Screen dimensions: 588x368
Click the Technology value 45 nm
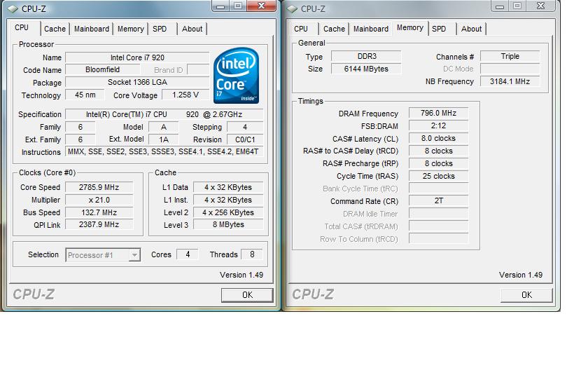pyautogui.click(x=85, y=95)
